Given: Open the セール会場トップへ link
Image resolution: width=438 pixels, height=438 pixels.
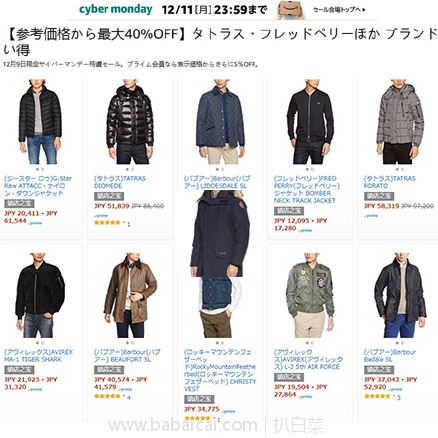Looking at the screenshot, I should pos(339,10).
